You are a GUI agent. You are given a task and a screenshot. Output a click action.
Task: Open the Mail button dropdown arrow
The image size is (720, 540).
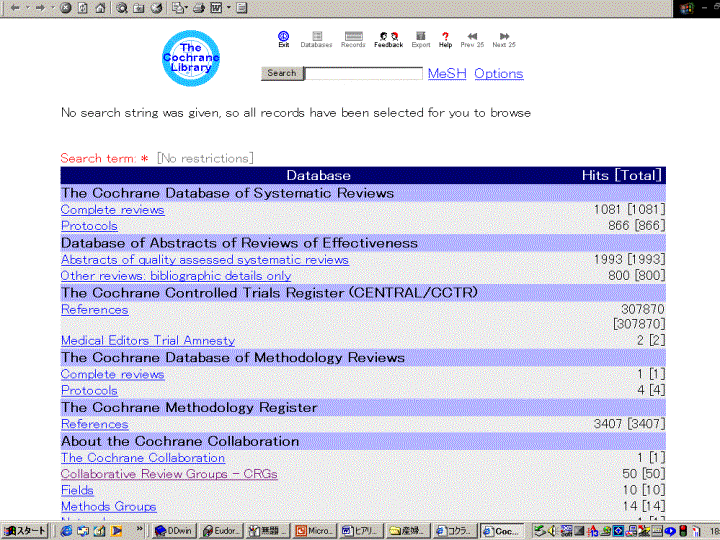point(186,8)
